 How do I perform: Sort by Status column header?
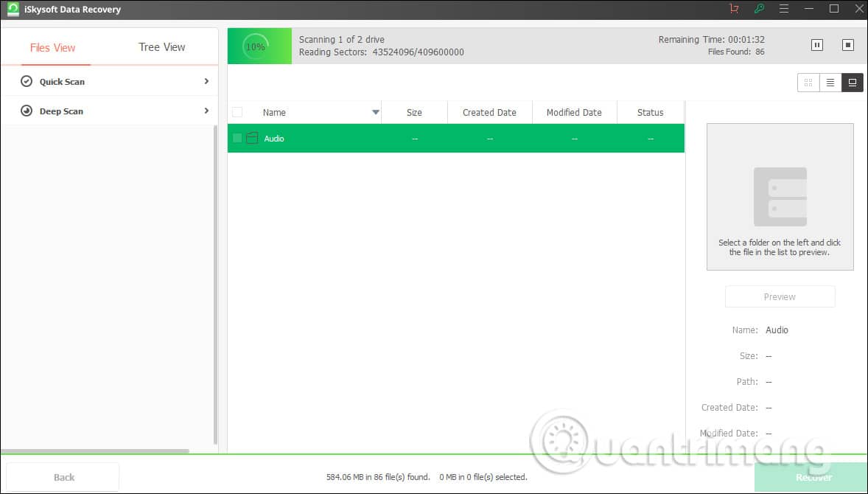pyautogui.click(x=651, y=112)
